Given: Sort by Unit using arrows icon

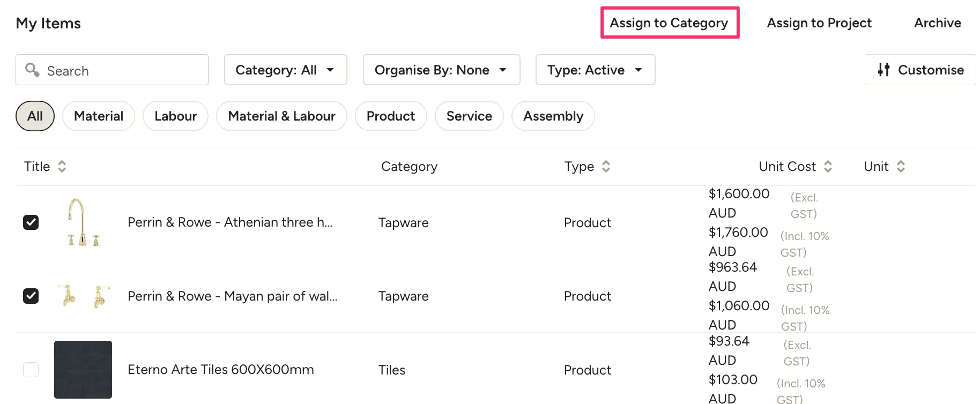Looking at the screenshot, I should [901, 167].
